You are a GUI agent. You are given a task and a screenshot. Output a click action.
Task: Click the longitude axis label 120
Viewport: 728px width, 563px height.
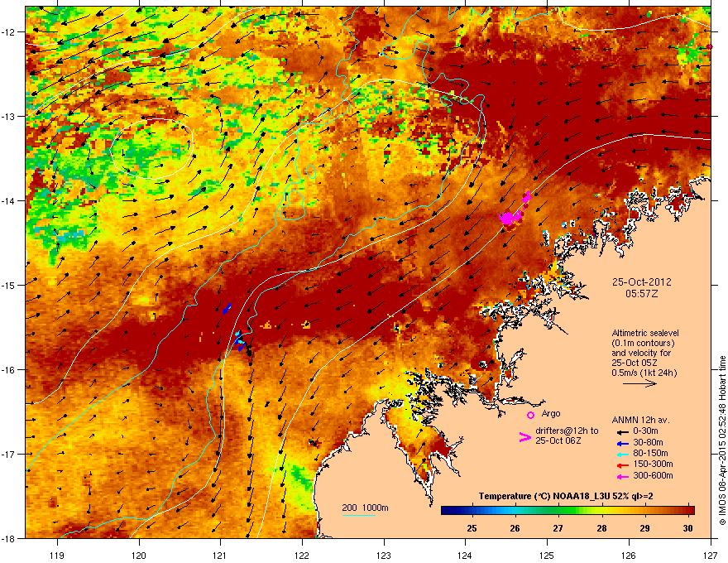click(x=139, y=555)
